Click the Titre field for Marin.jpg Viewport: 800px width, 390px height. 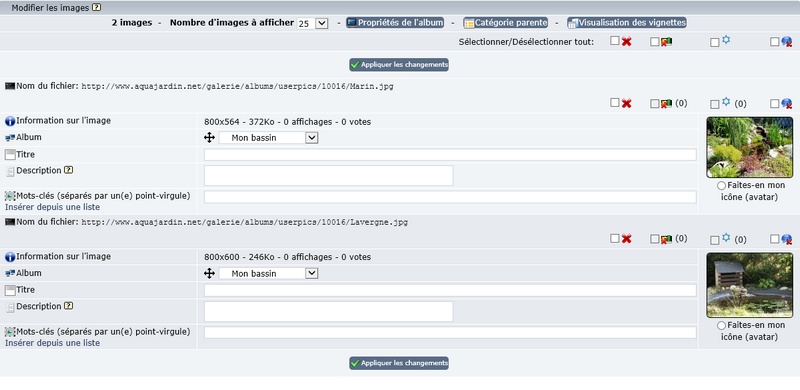click(x=450, y=155)
